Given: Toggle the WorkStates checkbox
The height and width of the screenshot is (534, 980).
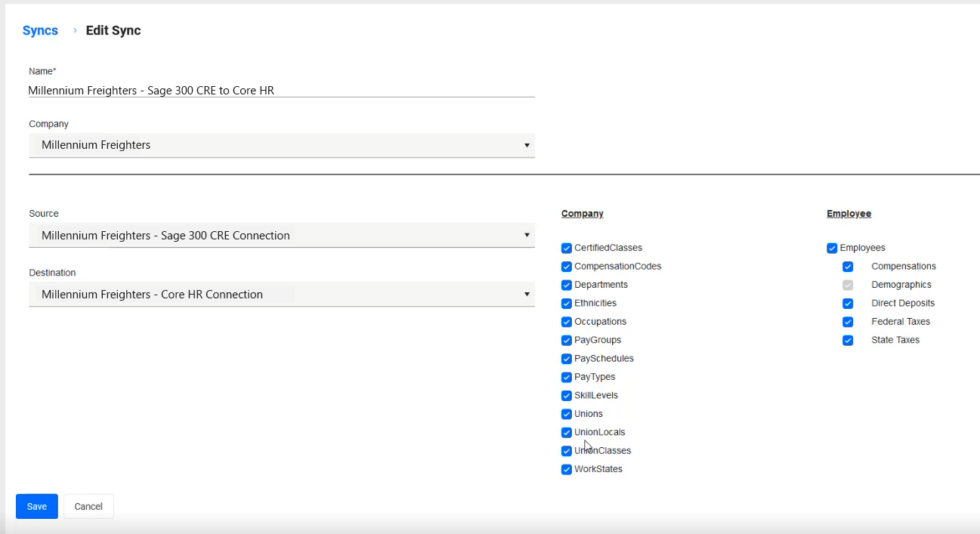Looking at the screenshot, I should pos(567,470).
